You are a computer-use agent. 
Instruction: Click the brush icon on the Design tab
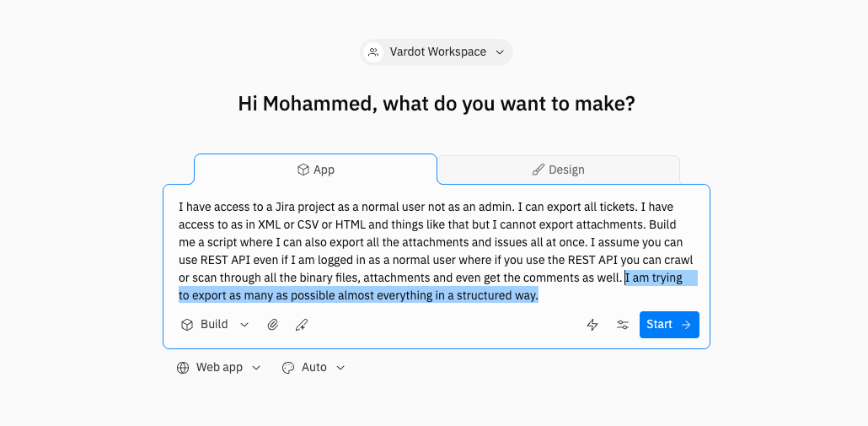[538, 170]
